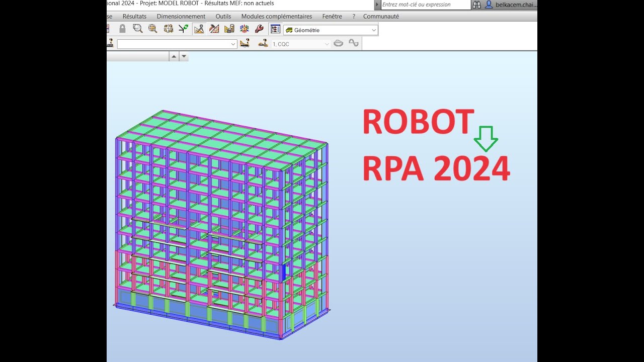Open the Géométrie layout dropdown

331,30
